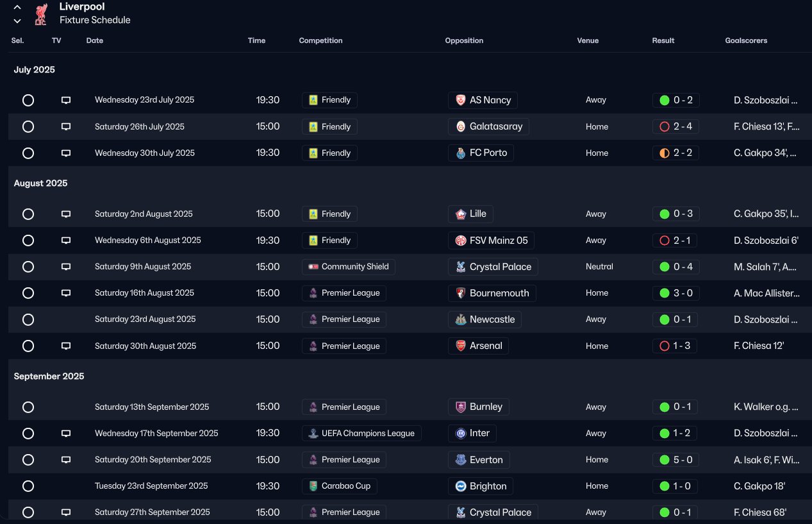The height and width of the screenshot is (524, 812).
Task: Select the FSV Mainz 05 fixture radio button
Action: pos(28,241)
